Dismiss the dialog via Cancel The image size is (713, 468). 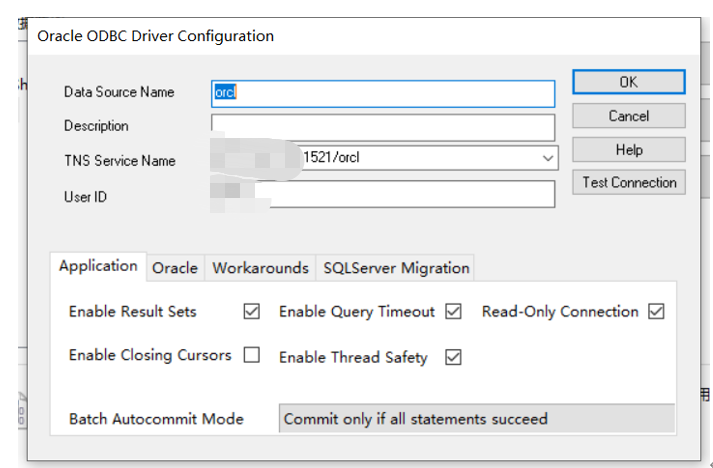click(628, 116)
